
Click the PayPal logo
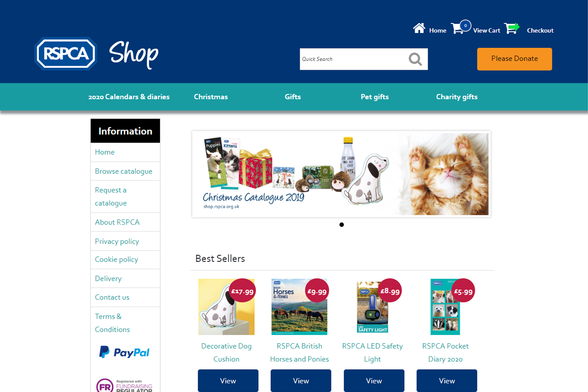[x=124, y=352]
